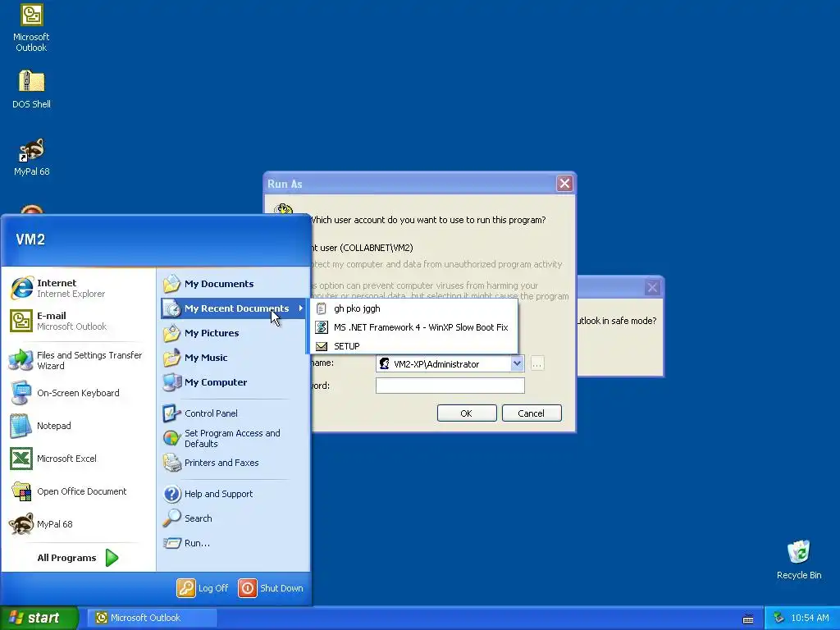Launch On-Screen Keyboard
840x630 pixels.
point(78,393)
